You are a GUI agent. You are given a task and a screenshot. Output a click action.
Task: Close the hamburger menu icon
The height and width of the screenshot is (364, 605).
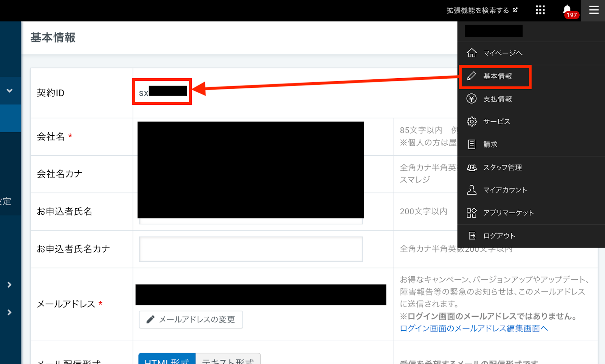(x=594, y=10)
